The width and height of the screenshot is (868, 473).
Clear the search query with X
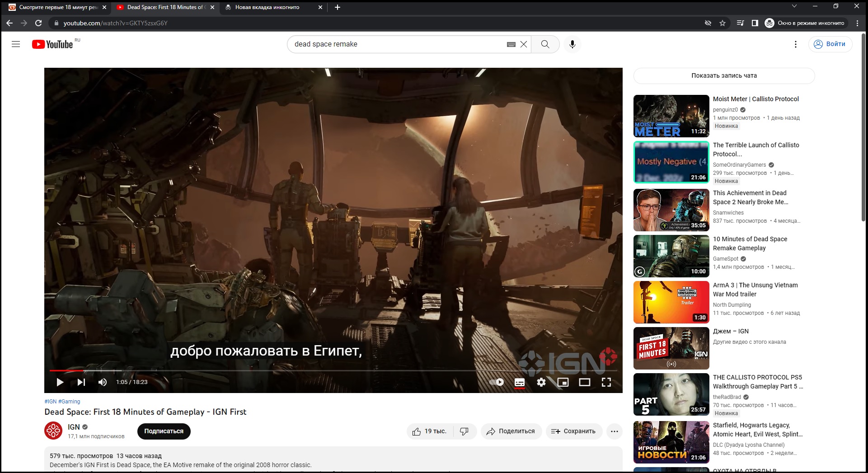coord(523,44)
